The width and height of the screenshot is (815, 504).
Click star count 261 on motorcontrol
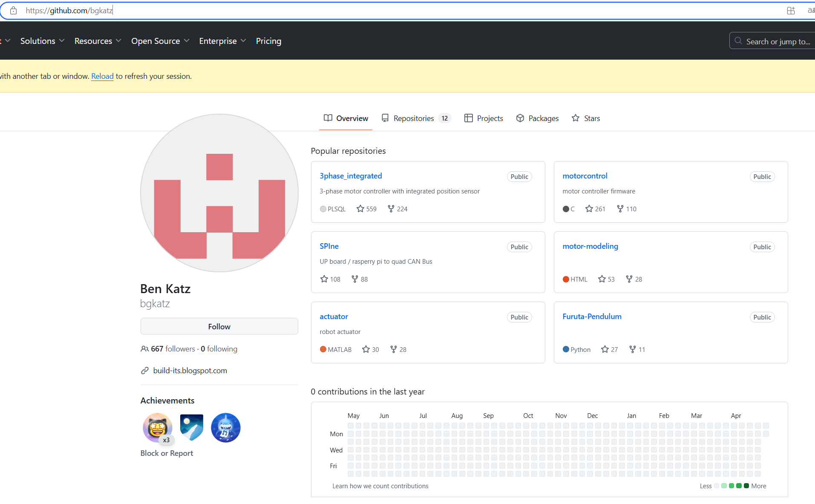pos(595,209)
